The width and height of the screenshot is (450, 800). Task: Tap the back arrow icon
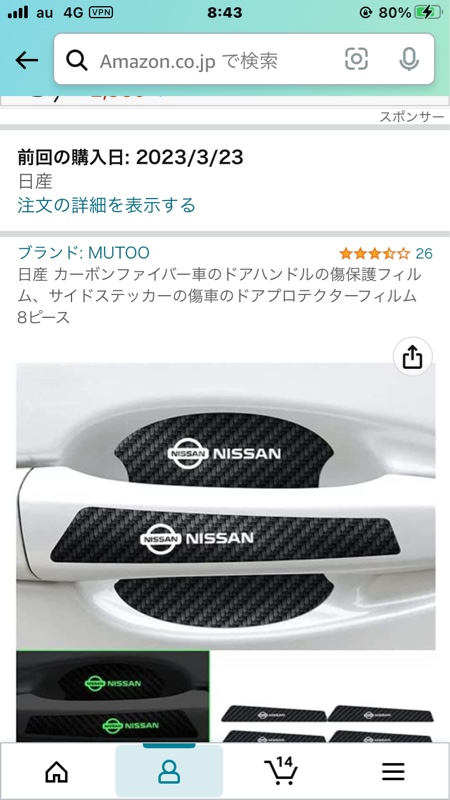click(27, 61)
